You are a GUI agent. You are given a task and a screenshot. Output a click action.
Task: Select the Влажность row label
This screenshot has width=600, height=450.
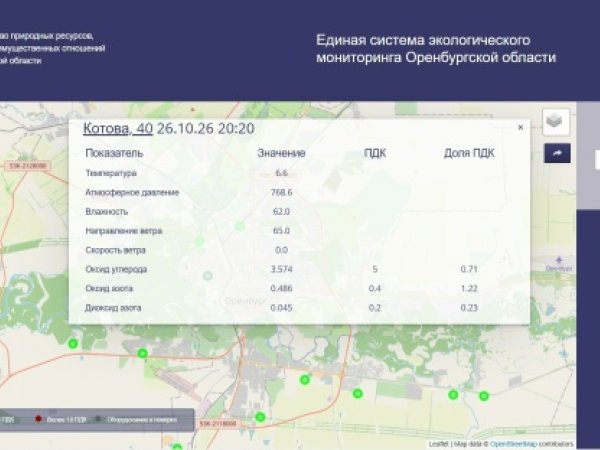pyautogui.click(x=106, y=212)
